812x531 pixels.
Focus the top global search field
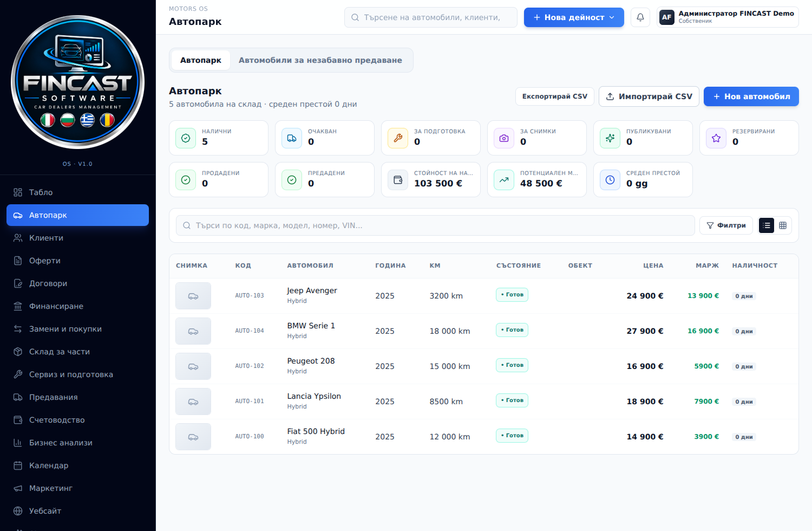pos(431,17)
